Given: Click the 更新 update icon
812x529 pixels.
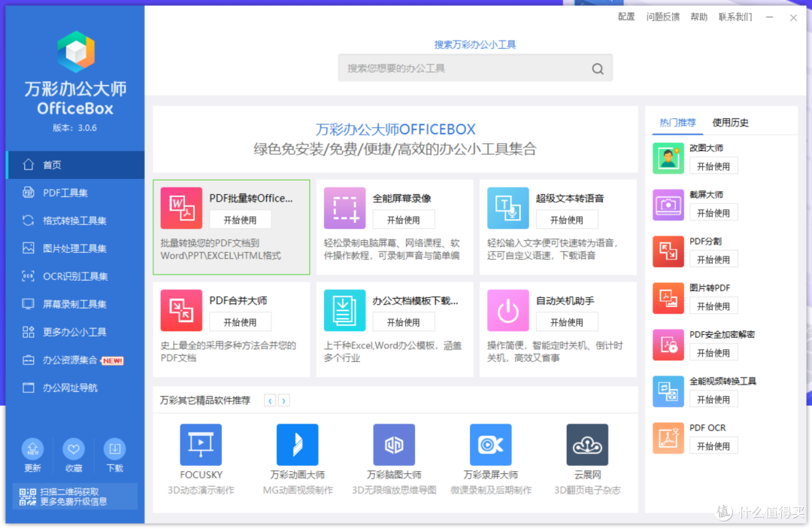Looking at the screenshot, I should (x=32, y=449).
